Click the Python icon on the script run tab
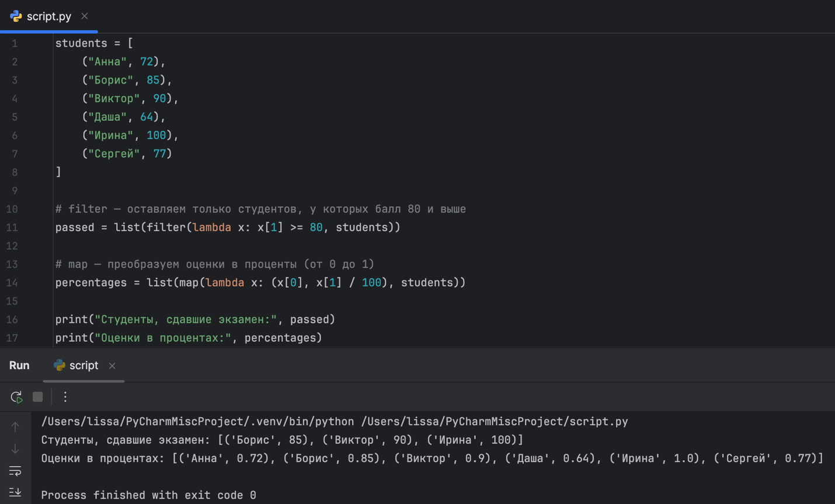This screenshot has width=835, height=504. [60, 366]
